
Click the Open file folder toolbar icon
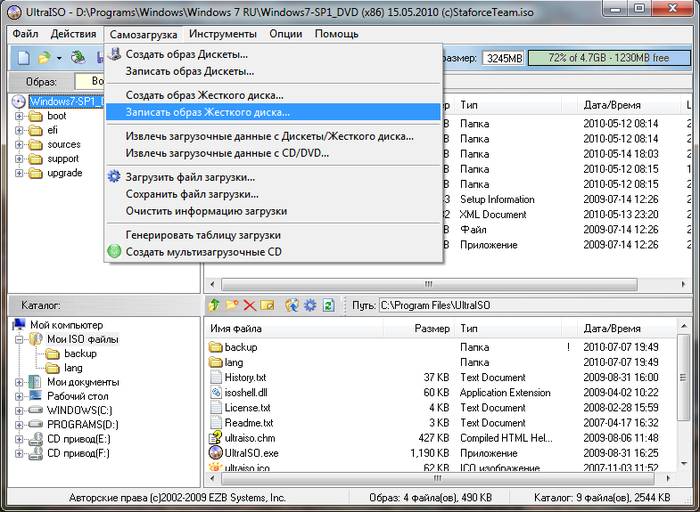(x=43, y=58)
